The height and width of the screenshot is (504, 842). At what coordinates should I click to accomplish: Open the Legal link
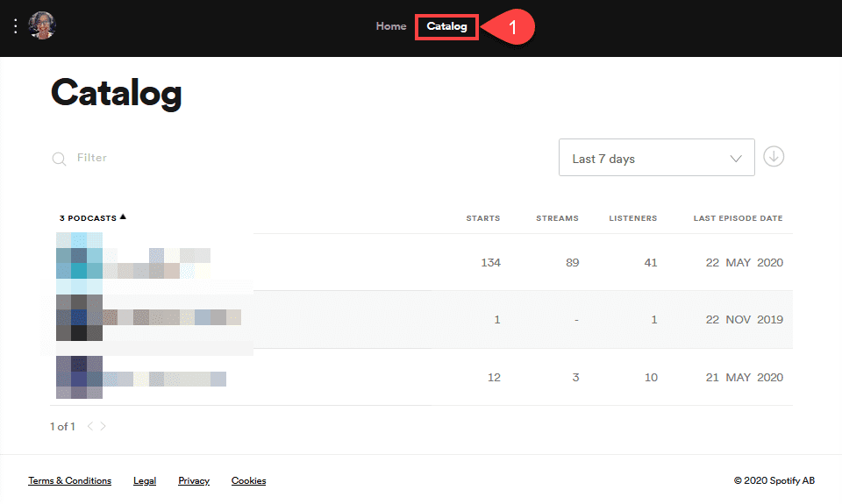point(145,480)
